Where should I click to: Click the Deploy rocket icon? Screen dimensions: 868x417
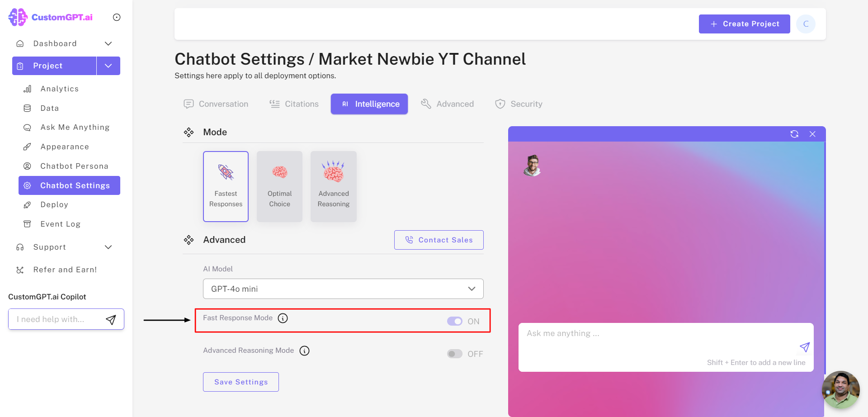click(27, 205)
